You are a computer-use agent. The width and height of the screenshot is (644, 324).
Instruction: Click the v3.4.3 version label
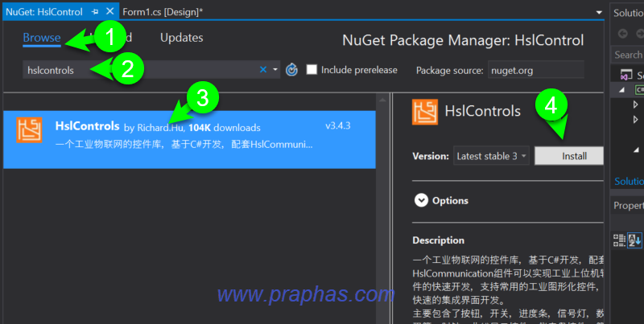pos(338,126)
